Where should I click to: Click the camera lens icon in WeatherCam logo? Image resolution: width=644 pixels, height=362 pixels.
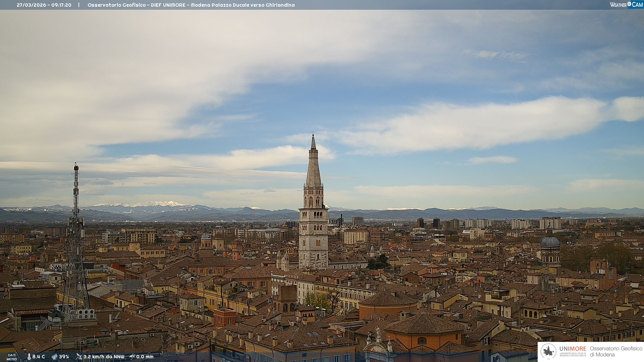click(629, 4)
